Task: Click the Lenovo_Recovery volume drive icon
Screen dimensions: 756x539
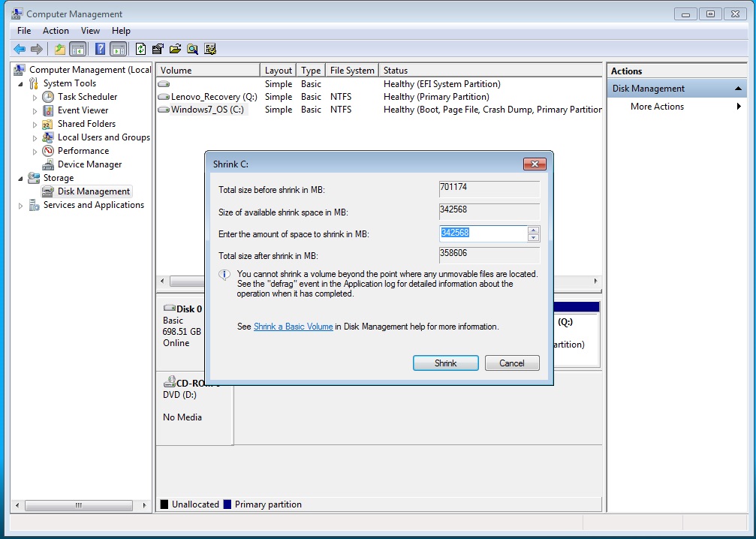Action: [x=164, y=96]
